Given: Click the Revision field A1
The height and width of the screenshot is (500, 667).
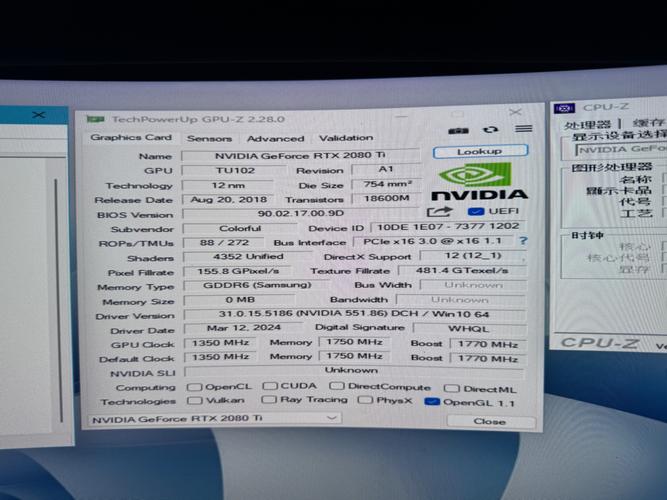Looking at the screenshot, I should point(386,169).
